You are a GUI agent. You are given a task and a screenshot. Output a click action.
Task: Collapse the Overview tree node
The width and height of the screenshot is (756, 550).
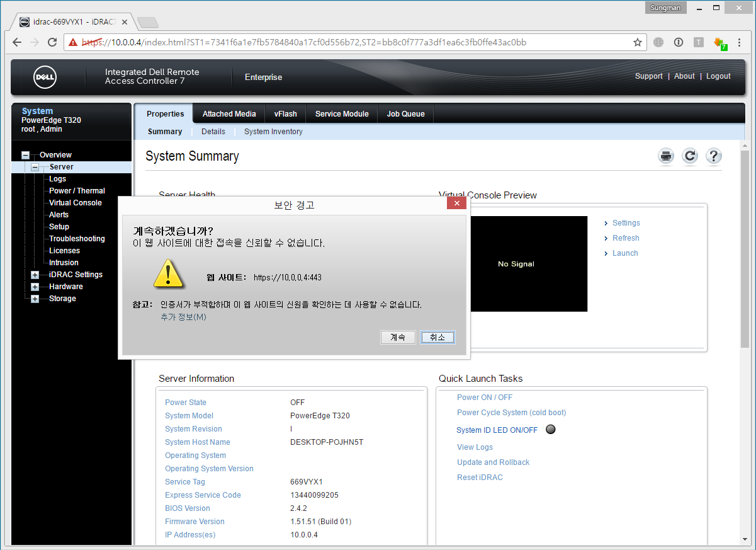click(x=26, y=155)
